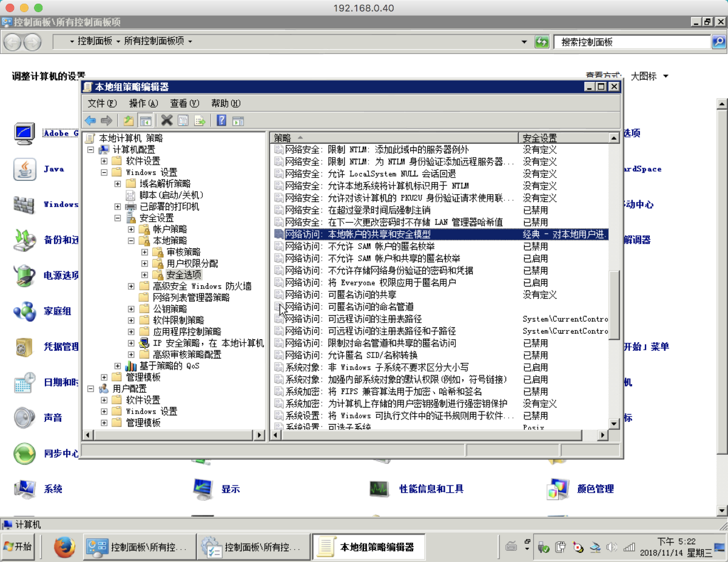Open the 大图标 view mode dropdown
The width and height of the screenshot is (728, 562).
click(649, 76)
